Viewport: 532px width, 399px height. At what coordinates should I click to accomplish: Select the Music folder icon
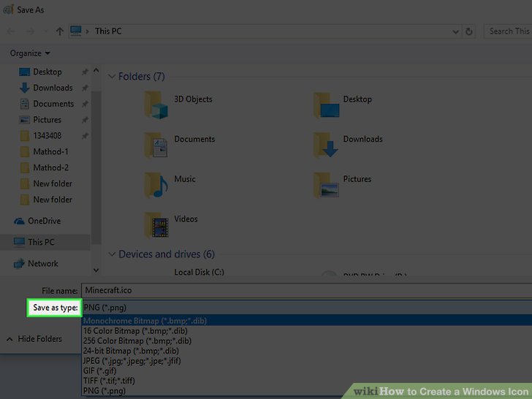pyautogui.click(x=156, y=186)
